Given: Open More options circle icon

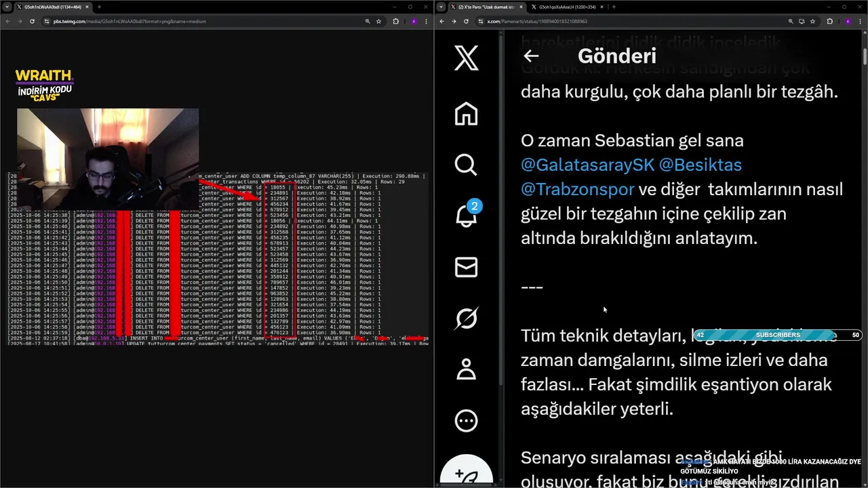Looking at the screenshot, I should tap(466, 420).
